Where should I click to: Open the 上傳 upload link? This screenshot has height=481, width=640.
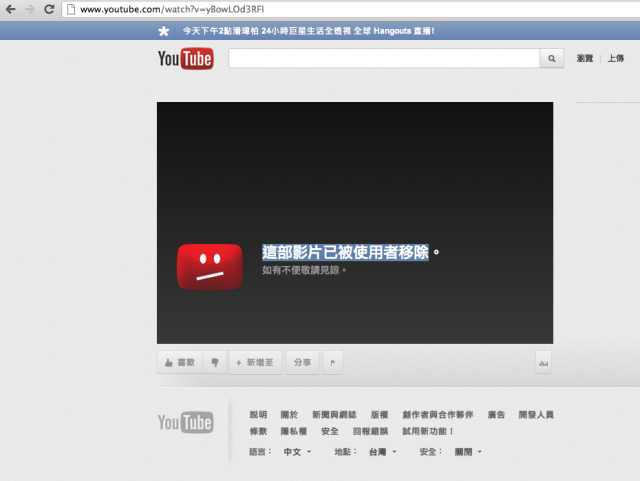(616, 58)
